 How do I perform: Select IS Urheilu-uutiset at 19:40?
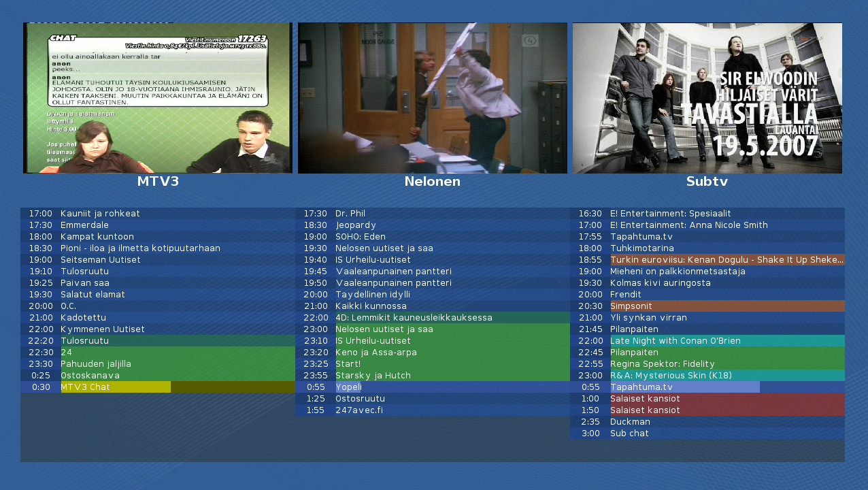click(433, 260)
